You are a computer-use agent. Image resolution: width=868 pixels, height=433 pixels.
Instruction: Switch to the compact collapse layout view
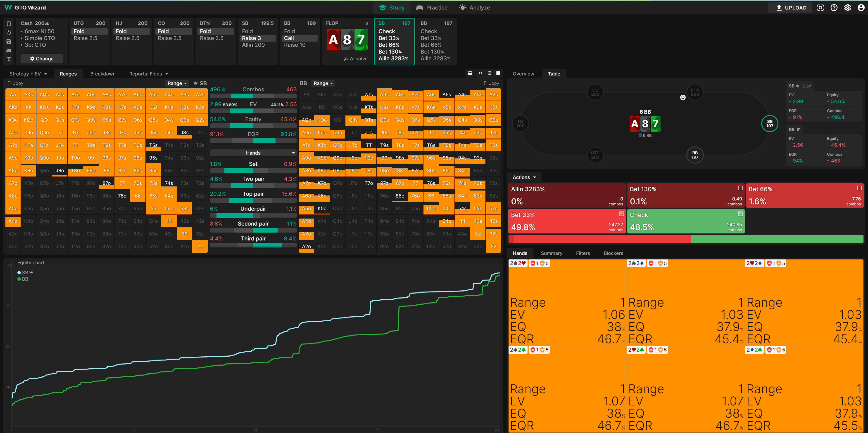[x=480, y=73]
